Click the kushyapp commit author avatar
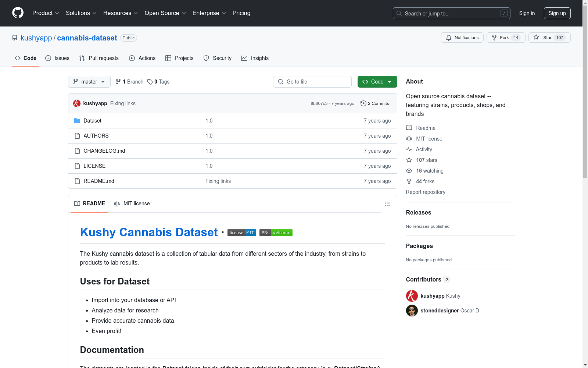This screenshot has width=588, height=368. click(x=77, y=103)
